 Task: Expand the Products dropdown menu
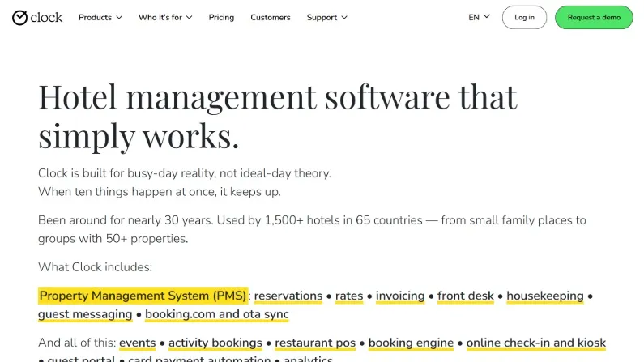coord(100,17)
